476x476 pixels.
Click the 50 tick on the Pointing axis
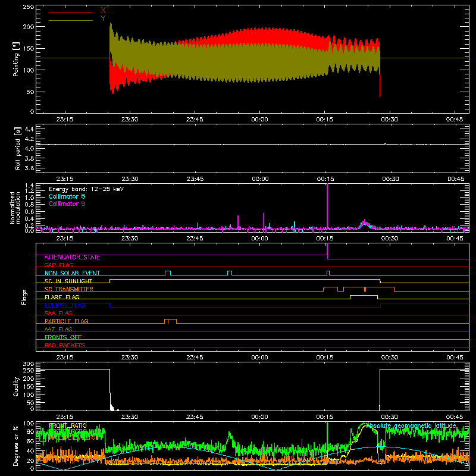click(x=30, y=92)
